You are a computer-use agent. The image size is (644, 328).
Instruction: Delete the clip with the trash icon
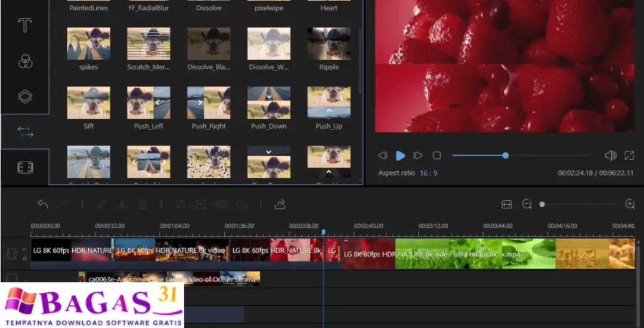click(x=143, y=204)
